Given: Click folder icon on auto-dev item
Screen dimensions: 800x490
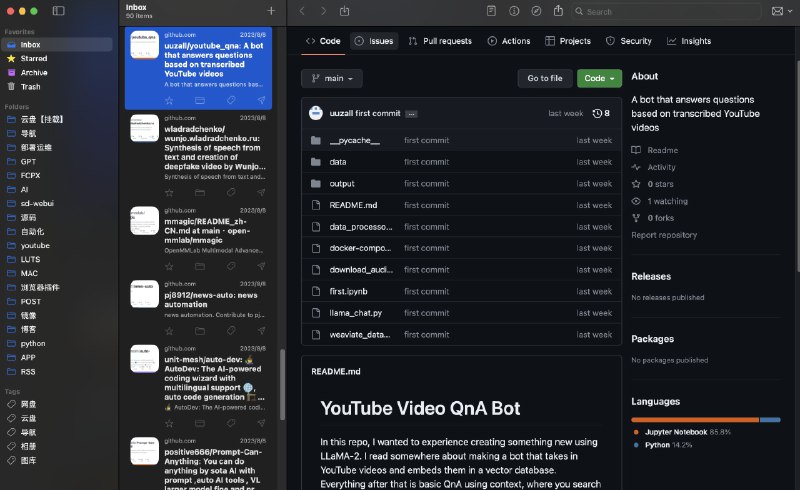Looking at the screenshot, I should coord(200,423).
